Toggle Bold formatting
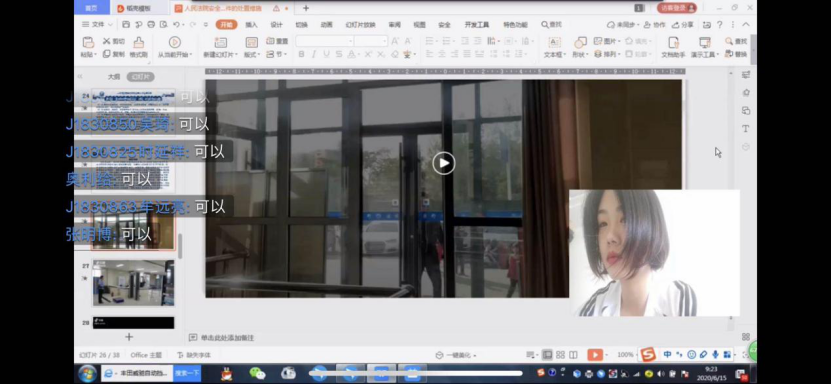The image size is (831, 384). 301,54
